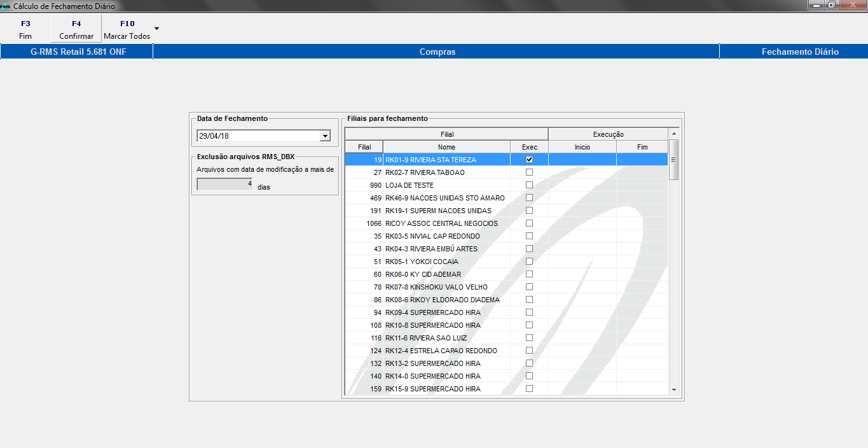Viewport: 868px width, 448px height.
Task: Close the Cálculo de Fechamento Diário window
Action: pos(852,5)
